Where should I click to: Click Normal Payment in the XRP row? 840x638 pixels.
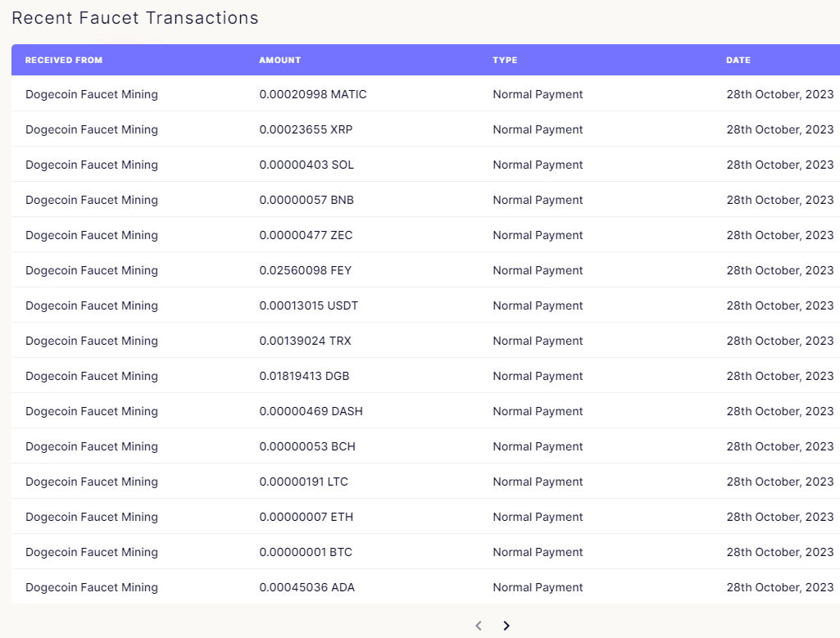538,129
